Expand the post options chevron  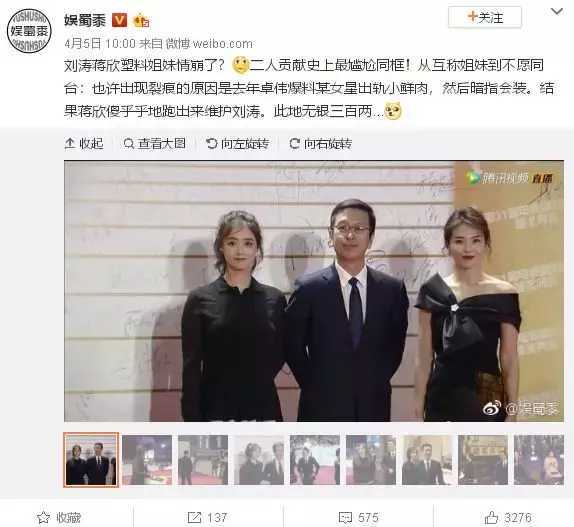(x=557, y=12)
